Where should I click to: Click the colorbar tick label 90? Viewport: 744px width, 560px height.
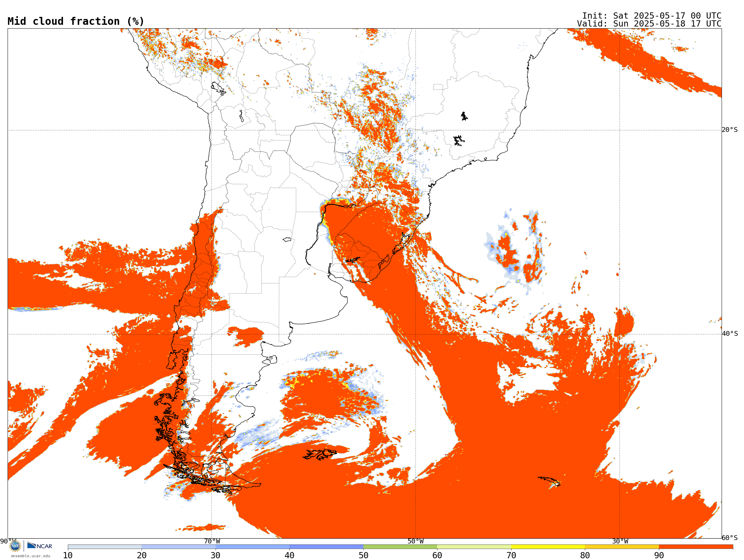(x=659, y=556)
